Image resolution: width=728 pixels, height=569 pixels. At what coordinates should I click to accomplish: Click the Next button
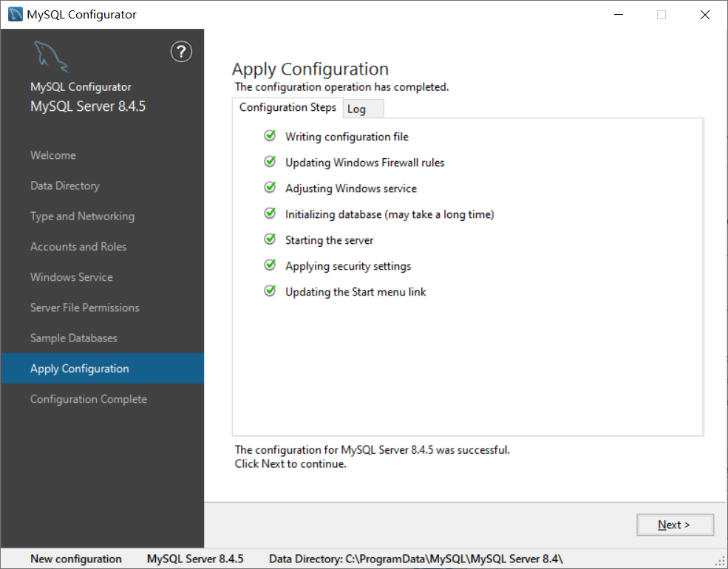(x=675, y=525)
